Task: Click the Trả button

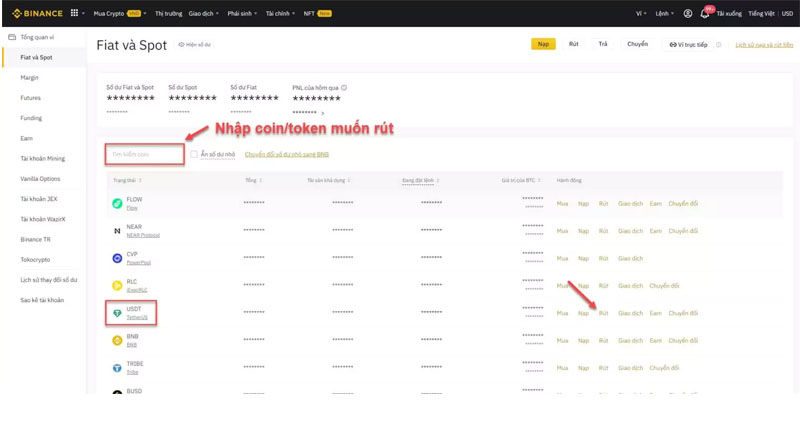Action: click(x=603, y=44)
